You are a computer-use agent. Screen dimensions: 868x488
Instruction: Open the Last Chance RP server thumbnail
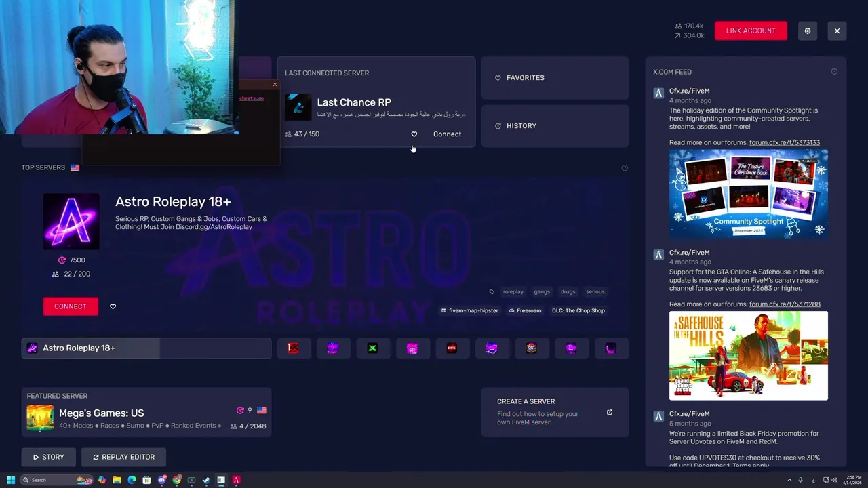pos(298,107)
